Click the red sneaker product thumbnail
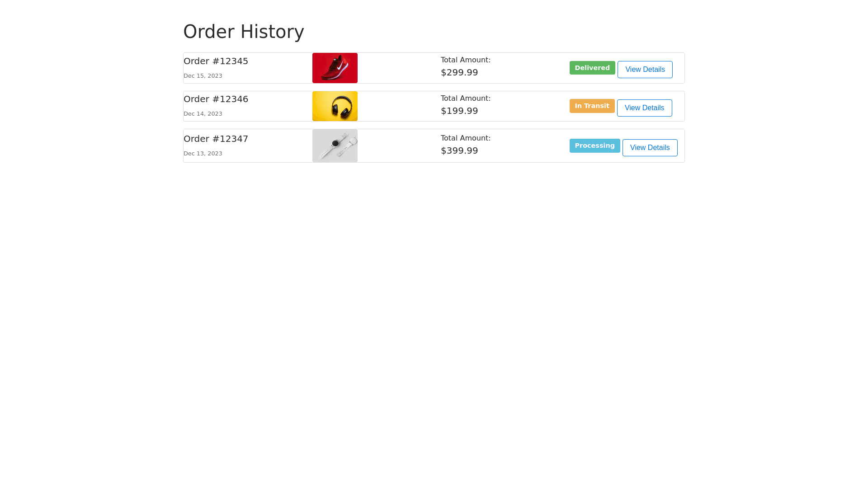This screenshot has height=488, width=868. 335,68
